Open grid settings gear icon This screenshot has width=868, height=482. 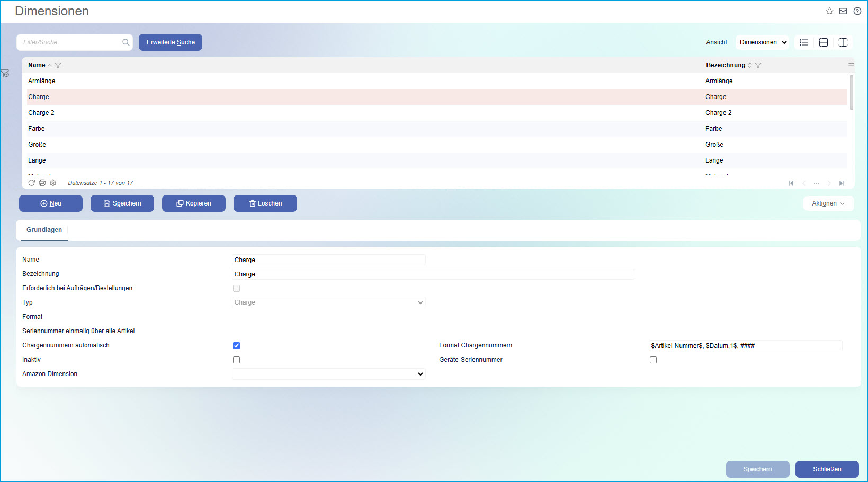pyautogui.click(x=53, y=183)
